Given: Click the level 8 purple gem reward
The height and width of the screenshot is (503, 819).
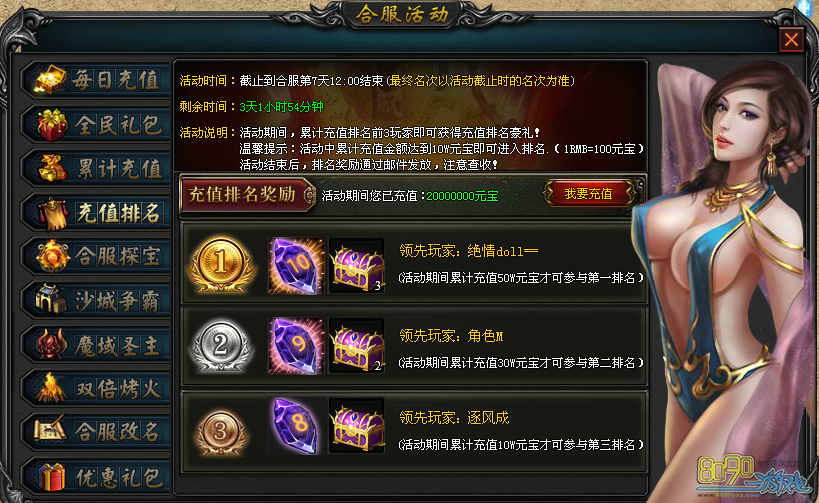Looking at the screenshot, I should tap(296, 425).
